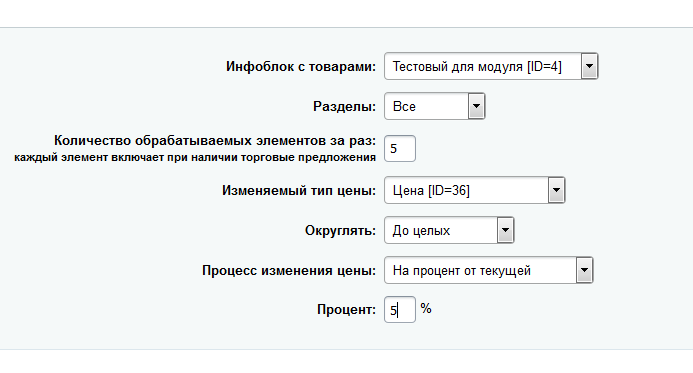Expand the Округлять dropdown arrow
The width and height of the screenshot is (693, 373).
pyautogui.click(x=505, y=230)
